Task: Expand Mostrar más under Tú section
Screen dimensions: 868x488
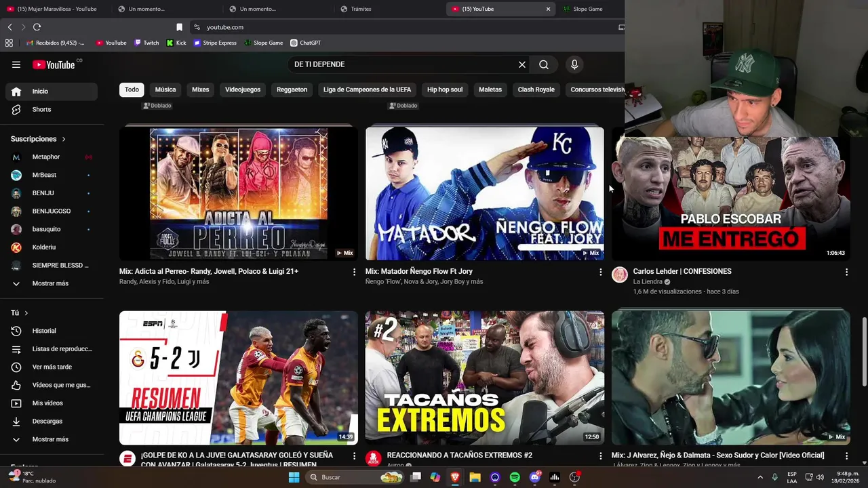Action: pos(52,439)
